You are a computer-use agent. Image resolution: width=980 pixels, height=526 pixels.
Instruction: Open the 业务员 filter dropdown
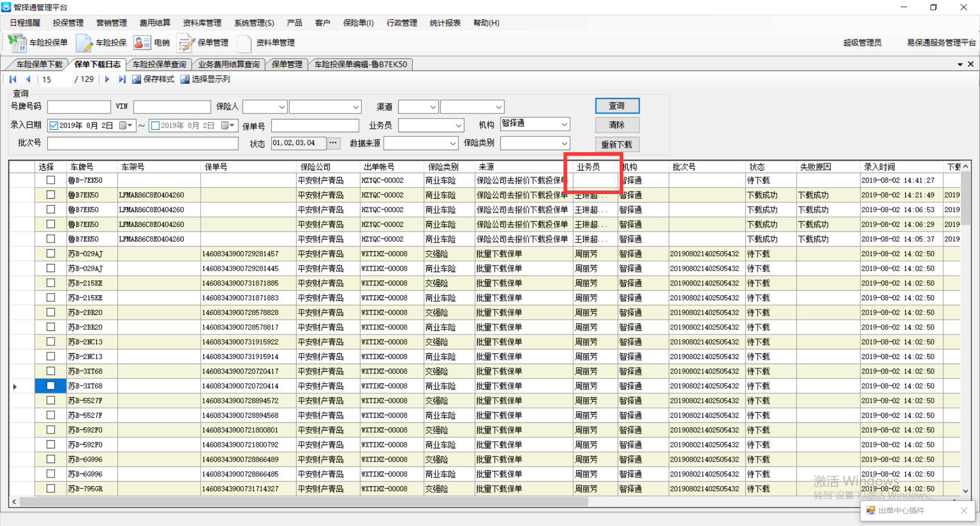[x=458, y=126]
